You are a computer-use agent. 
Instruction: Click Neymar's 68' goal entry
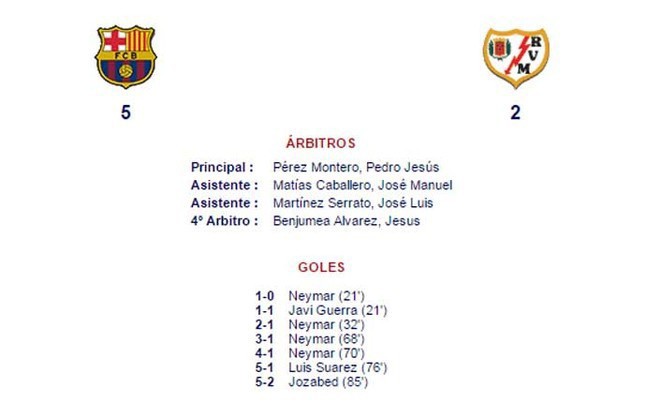[x=326, y=339]
